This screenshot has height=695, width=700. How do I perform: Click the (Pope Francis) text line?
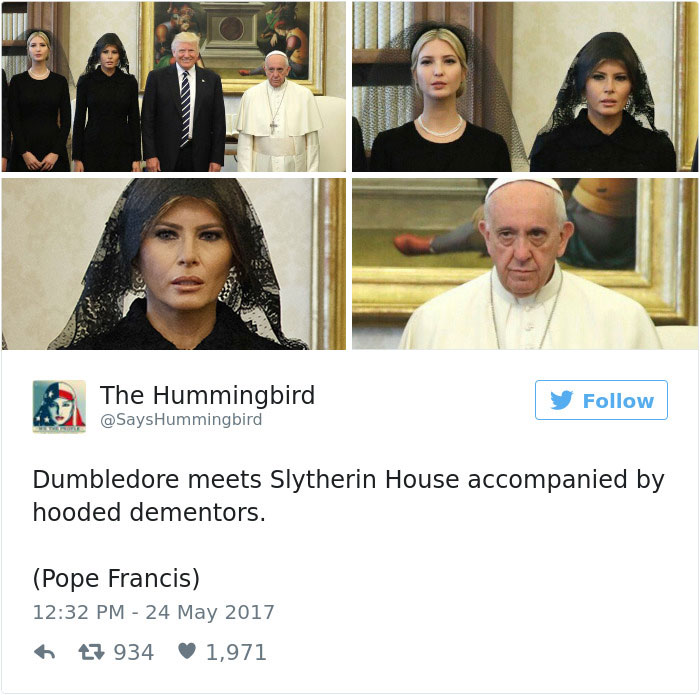click(116, 578)
